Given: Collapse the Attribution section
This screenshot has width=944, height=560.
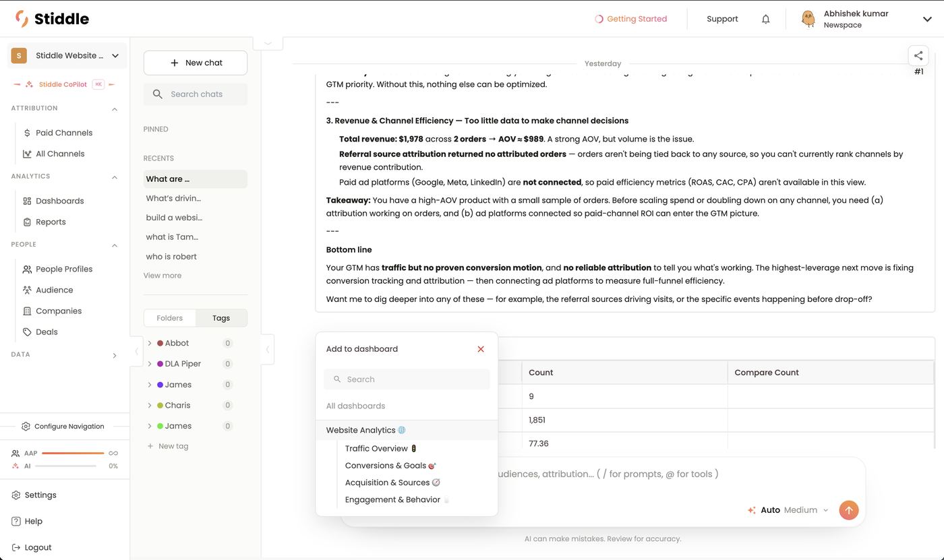Looking at the screenshot, I should [114, 108].
